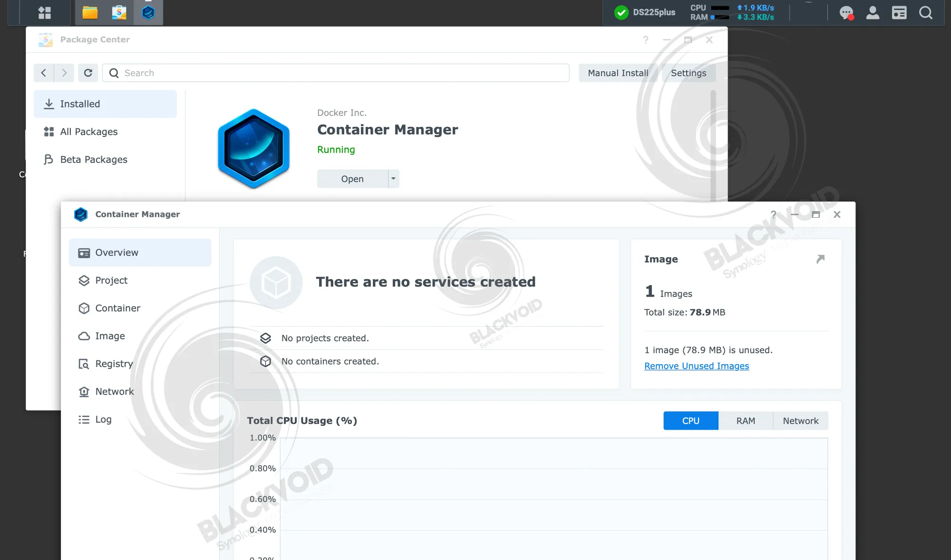The image size is (951, 560).
Task: Click the Container Manager window title icon
Action: coord(81,214)
